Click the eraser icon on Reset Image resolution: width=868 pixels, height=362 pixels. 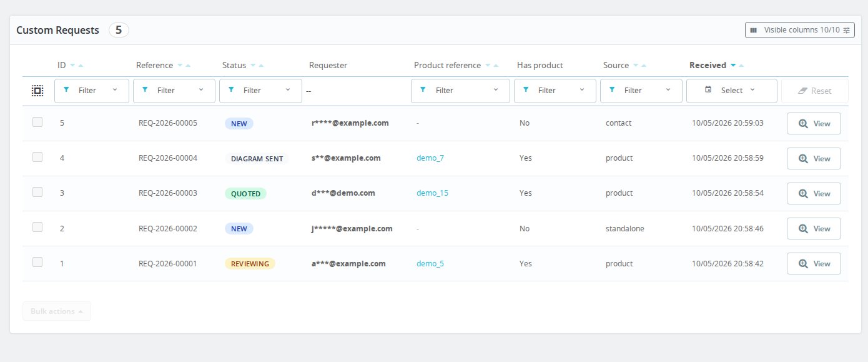click(x=803, y=91)
